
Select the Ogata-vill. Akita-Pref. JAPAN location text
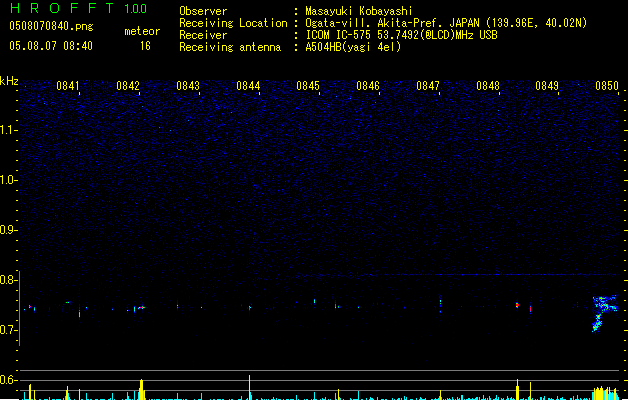pos(446,23)
